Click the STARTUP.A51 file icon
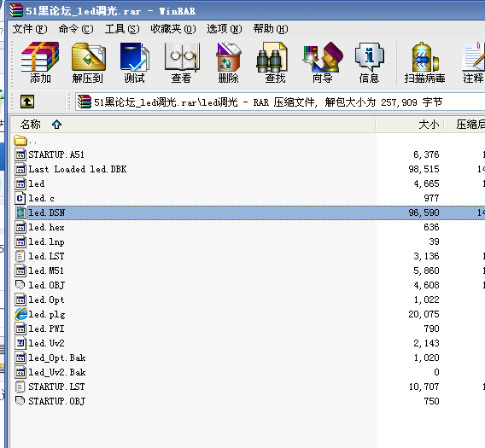The width and height of the screenshot is (485, 448). pyautogui.click(x=20, y=154)
